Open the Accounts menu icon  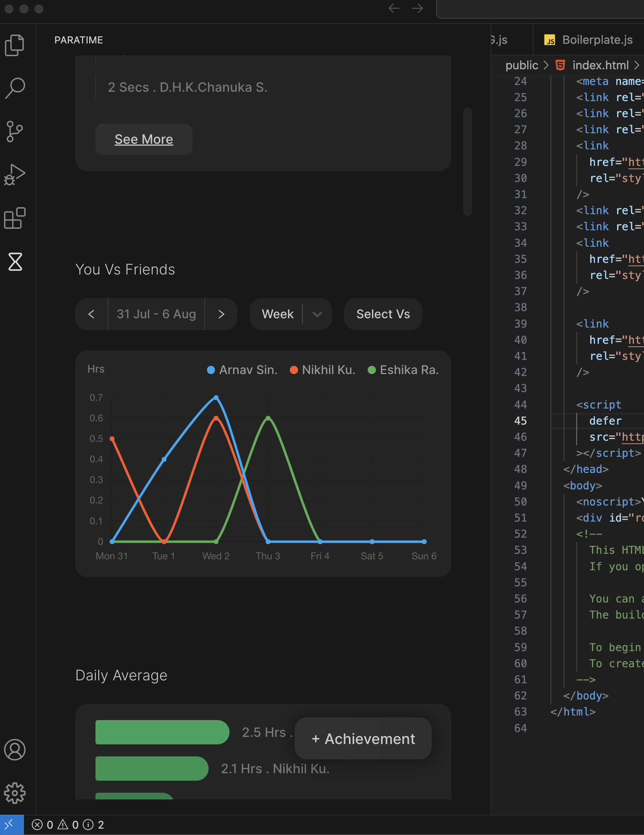point(15,750)
